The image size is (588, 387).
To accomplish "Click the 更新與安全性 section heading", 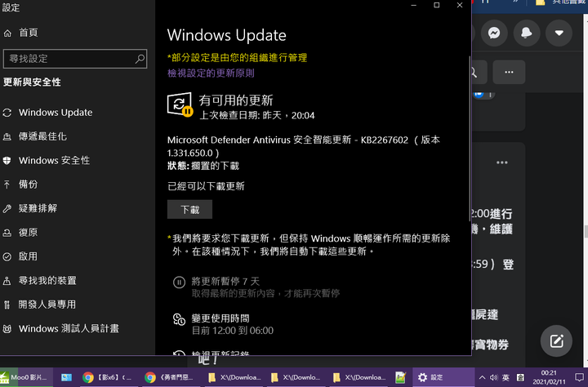I will (x=32, y=82).
